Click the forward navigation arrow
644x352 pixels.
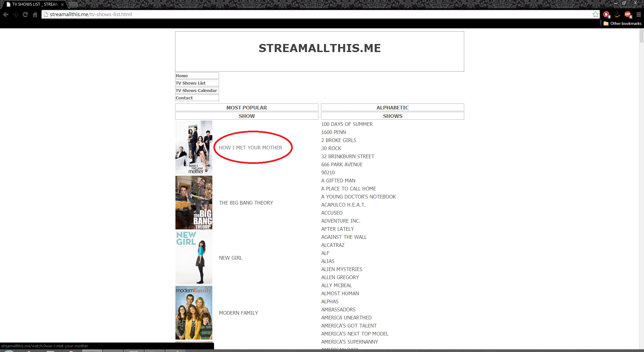[x=16, y=14]
